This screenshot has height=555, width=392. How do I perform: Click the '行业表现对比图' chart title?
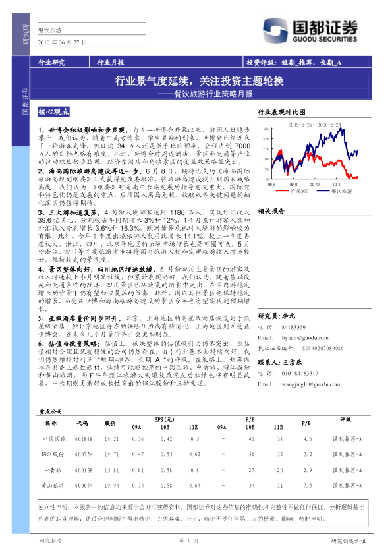click(x=281, y=112)
